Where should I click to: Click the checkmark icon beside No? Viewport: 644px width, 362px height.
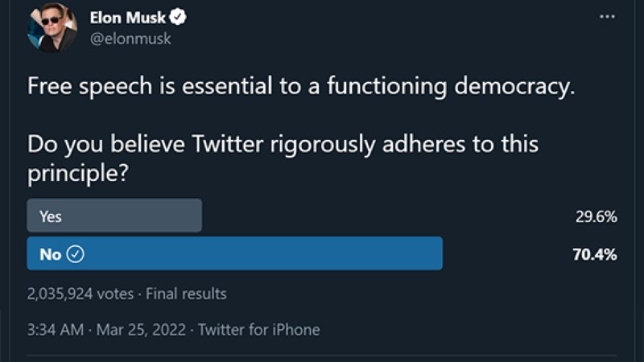point(76,254)
